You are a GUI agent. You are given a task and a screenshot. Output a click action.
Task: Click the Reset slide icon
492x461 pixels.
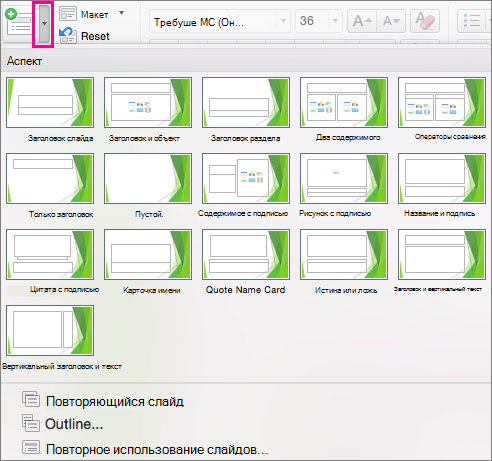[x=68, y=36]
